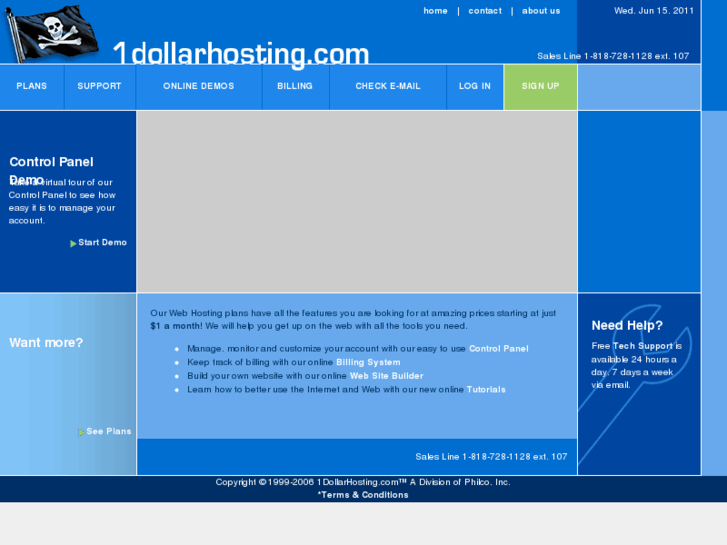
Task: Select the Online Demos menu item
Action: [198, 86]
